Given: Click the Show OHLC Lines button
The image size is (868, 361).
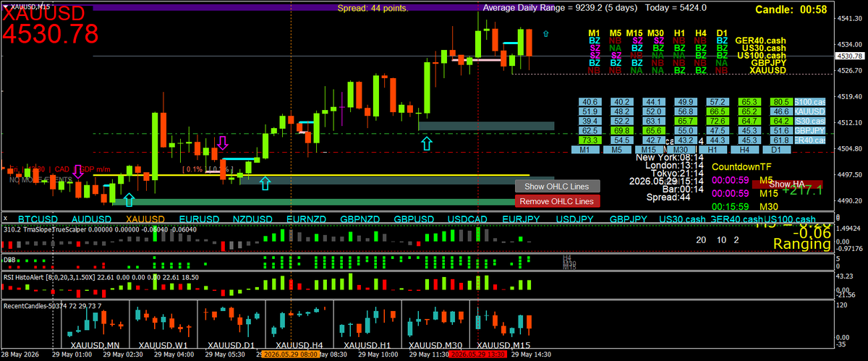Looking at the screenshot, I should [x=557, y=187].
